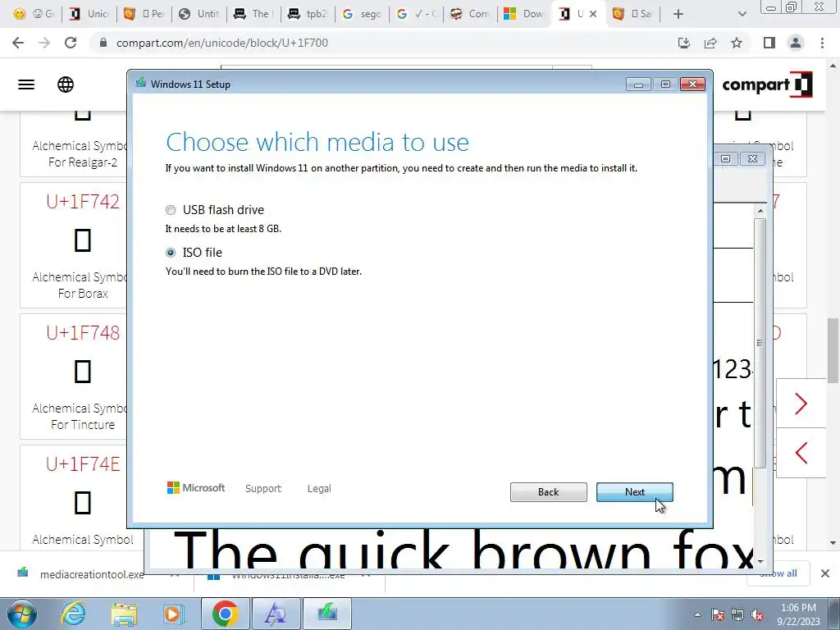Close the downloads bar

[825, 573]
